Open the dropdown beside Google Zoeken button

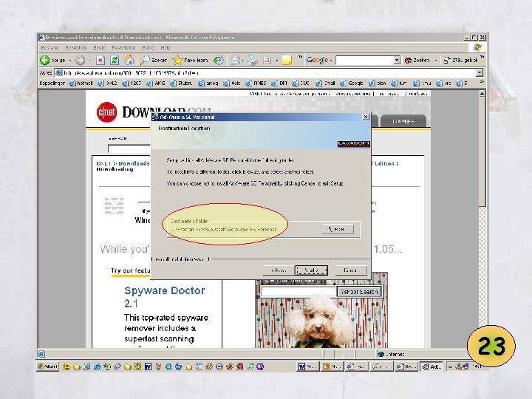[x=436, y=61]
